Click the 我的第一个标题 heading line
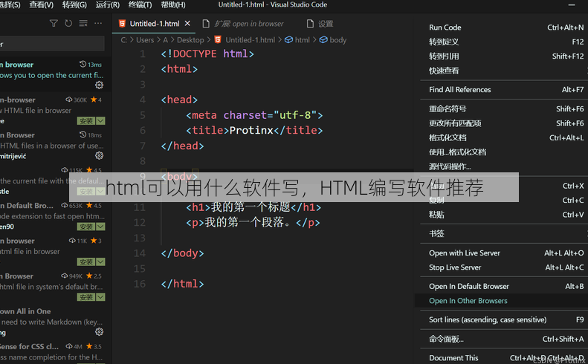Image resolution: width=588 pixels, height=364 pixels. 253,207
